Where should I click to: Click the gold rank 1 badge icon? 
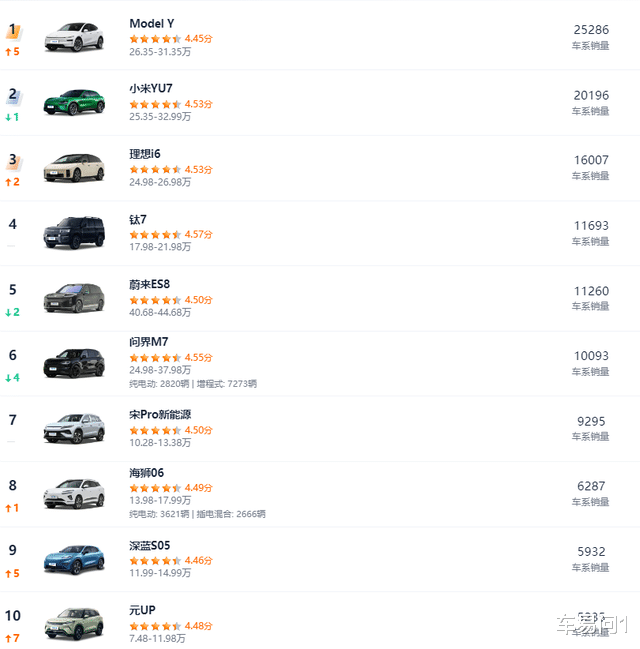tap(13, 31)
